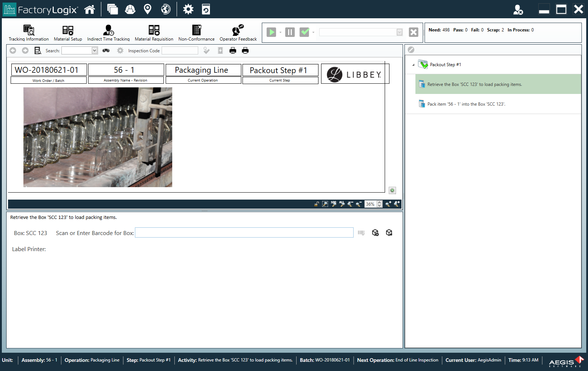Toggle the zoom lock padlock
This screenshot has height=371, width=588.
pos(316,204)
